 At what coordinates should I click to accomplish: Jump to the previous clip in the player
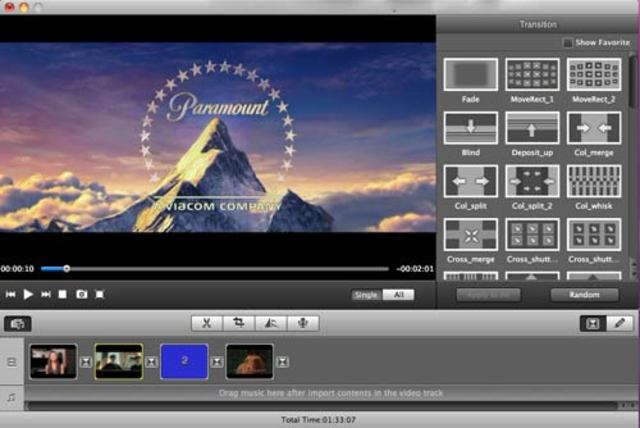coord(11,294)
